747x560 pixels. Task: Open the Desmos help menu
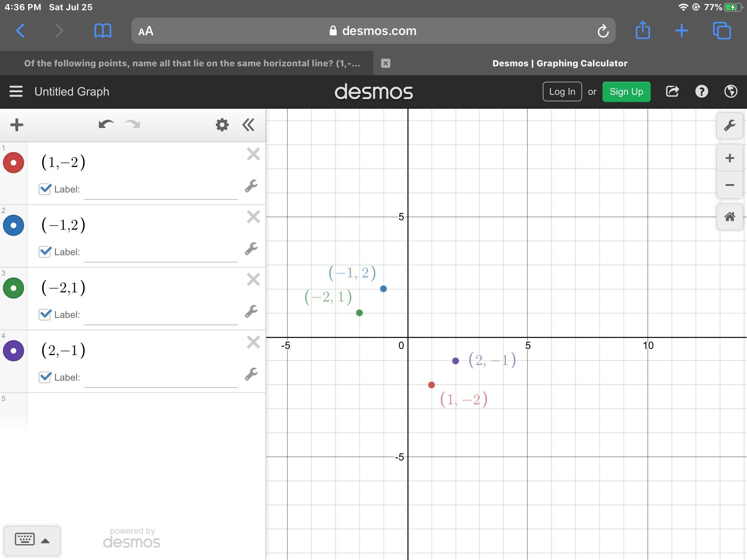pyautogui.click(x=701, y=92)
